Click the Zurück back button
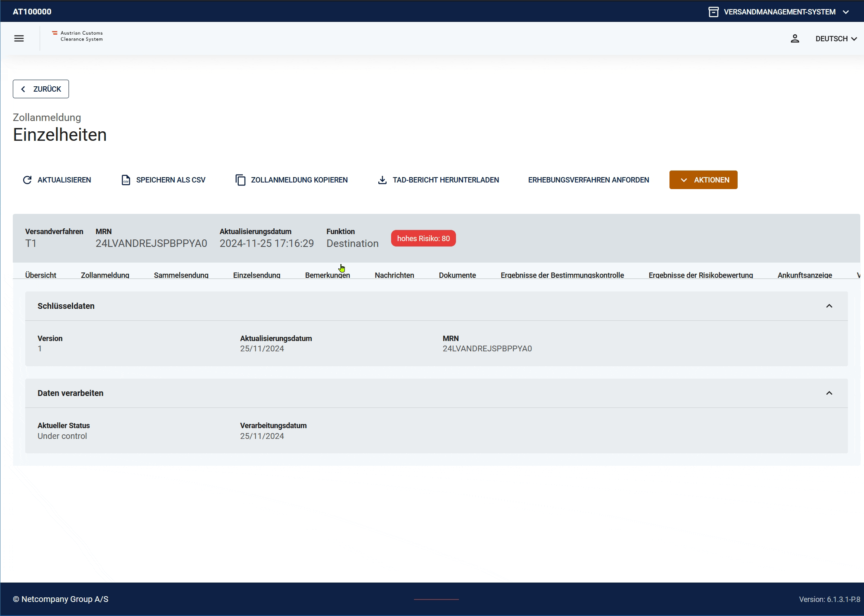The height and width of the screenshot is (616, 864). [41, 89]
